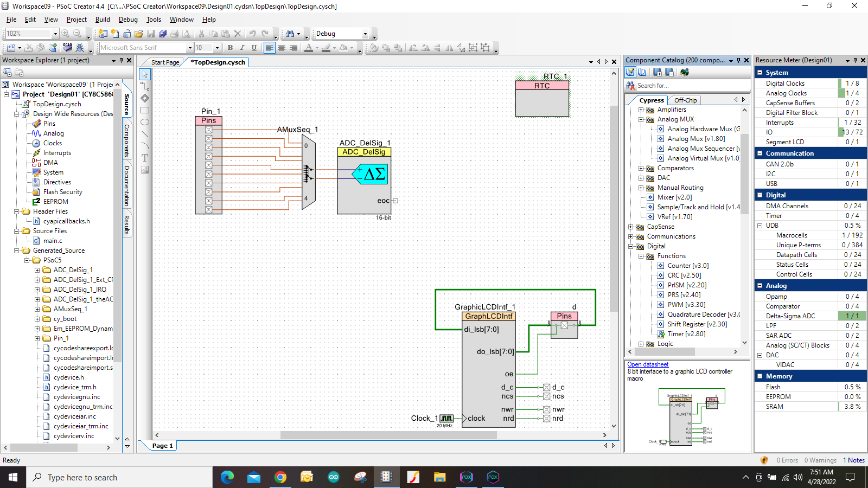The width and height of the screenshot is (868, 488).
Task: Toggle Underline text formatting
Action: coord(254,48)
